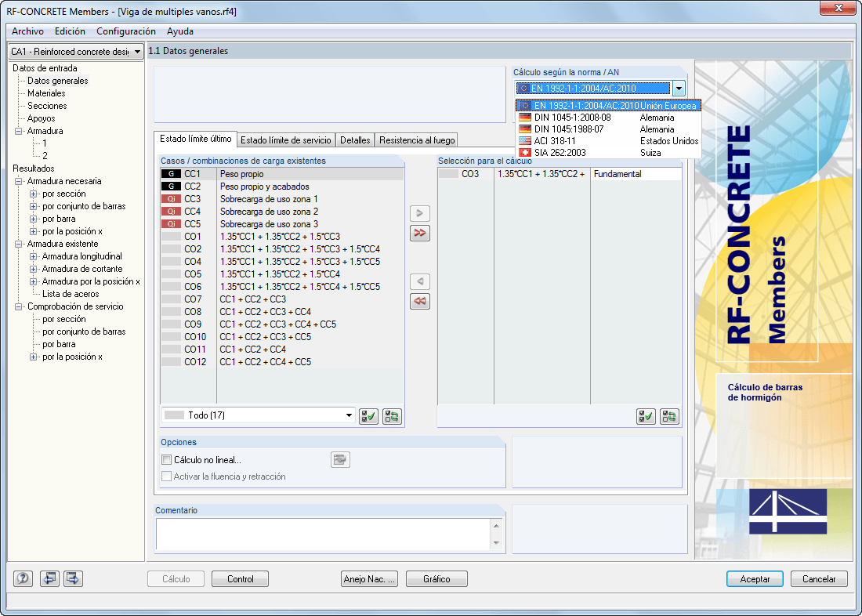This screenshot has height=616, width=862.
Task: Open the Todo (17) filter dropdown
Action: 258,415
